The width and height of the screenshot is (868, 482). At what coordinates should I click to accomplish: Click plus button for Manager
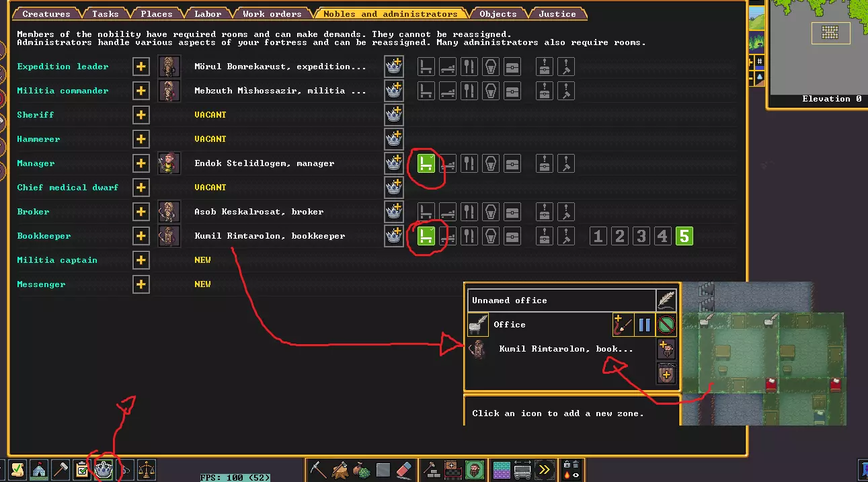click(141, 163)
